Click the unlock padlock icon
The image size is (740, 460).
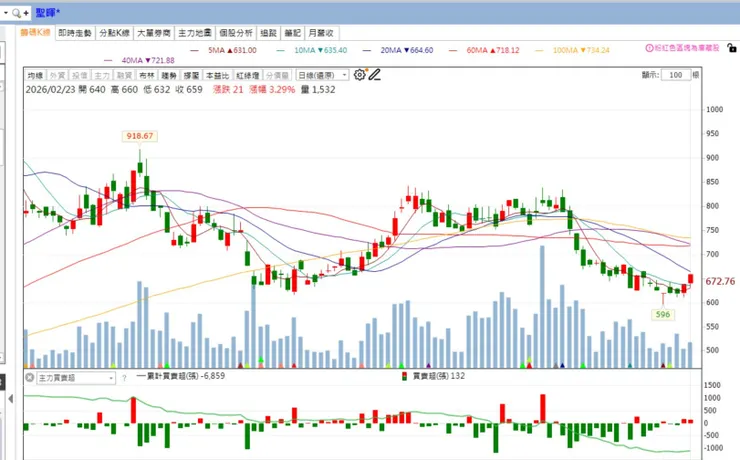pyautogui.click(x=732, y=48)
